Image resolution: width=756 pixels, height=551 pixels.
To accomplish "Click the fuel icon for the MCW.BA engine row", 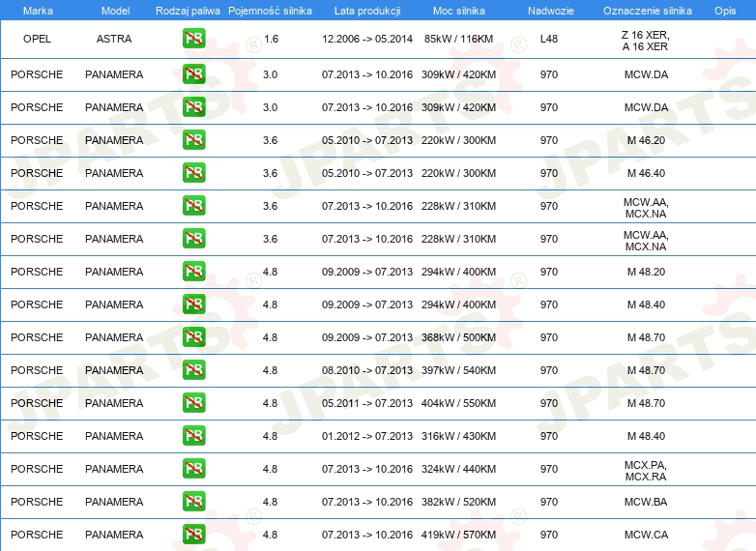I will pyautogui.click(x=193, y=502).
